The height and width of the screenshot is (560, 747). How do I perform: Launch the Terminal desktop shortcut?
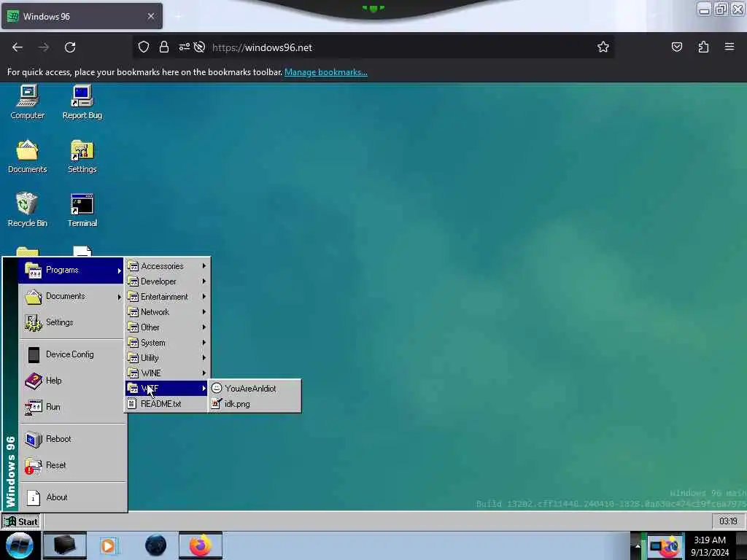[82, 209]
